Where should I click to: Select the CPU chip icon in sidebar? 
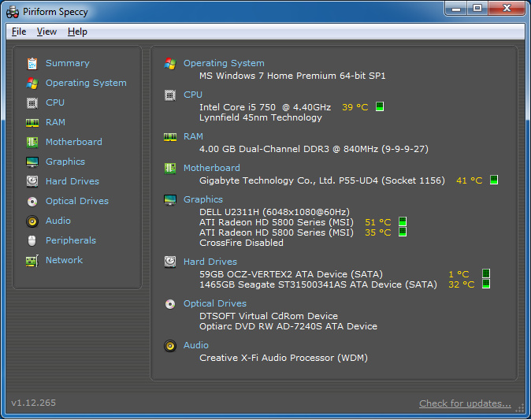pyautogui.click(x=32, y=102)
